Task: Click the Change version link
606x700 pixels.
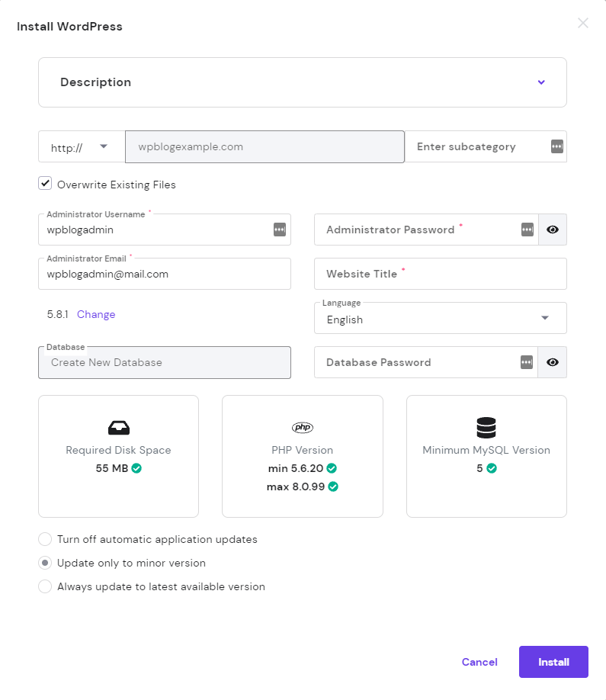Action: pyautogui.click(x=96, y=314)
